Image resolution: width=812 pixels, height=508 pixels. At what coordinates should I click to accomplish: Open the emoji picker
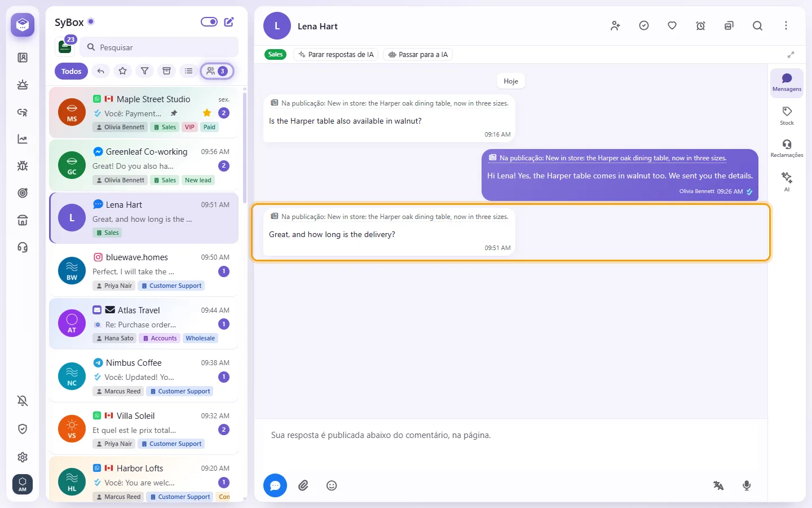(332, 485)
